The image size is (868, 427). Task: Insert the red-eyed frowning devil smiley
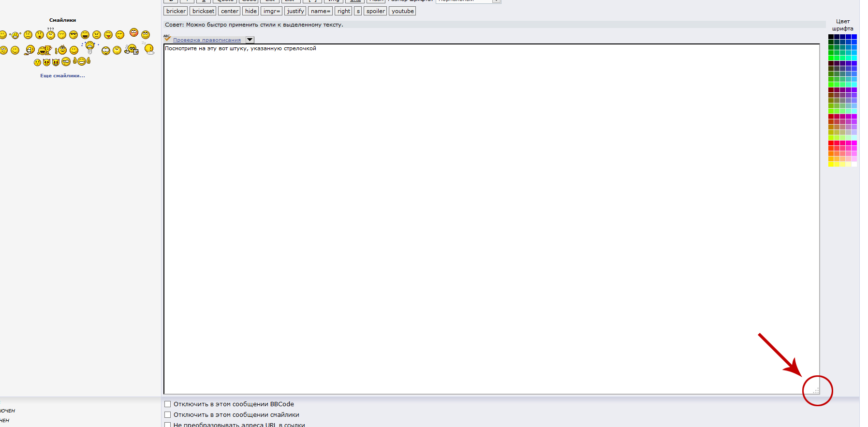pos(46,62)
